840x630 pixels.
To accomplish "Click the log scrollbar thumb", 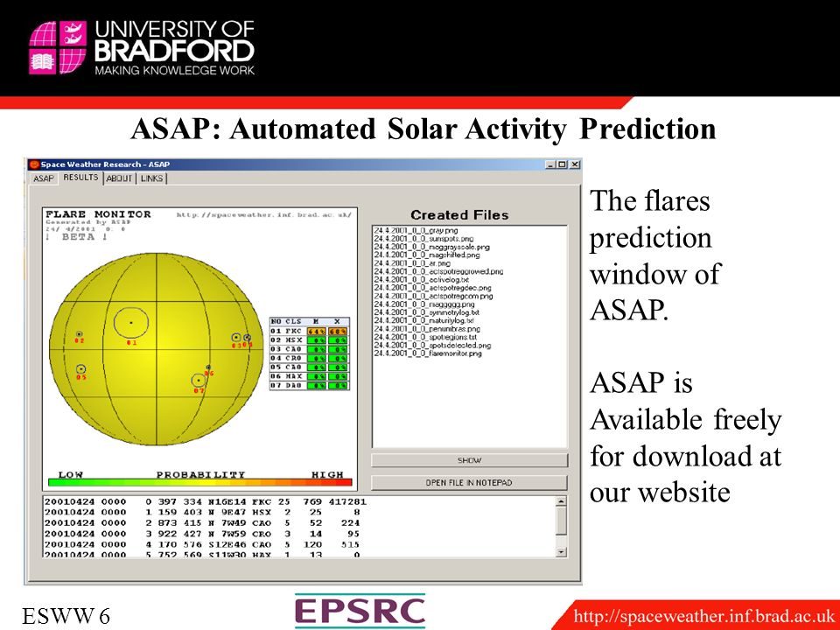I will [561, 521].
